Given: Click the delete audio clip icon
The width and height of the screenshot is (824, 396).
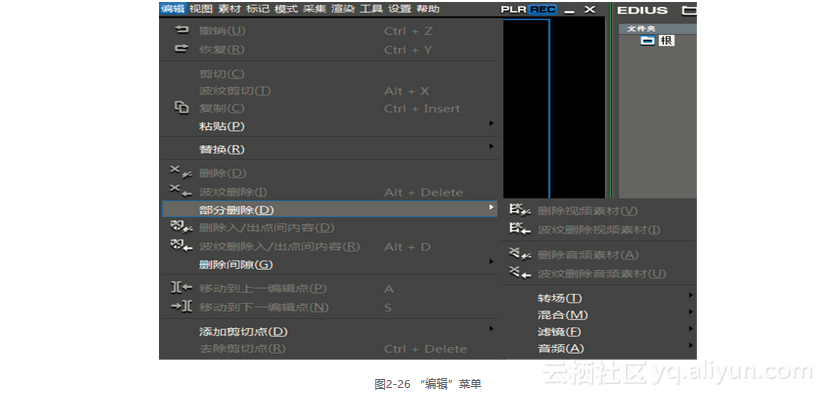Looking at the screenshot, I should coord(520,254).
